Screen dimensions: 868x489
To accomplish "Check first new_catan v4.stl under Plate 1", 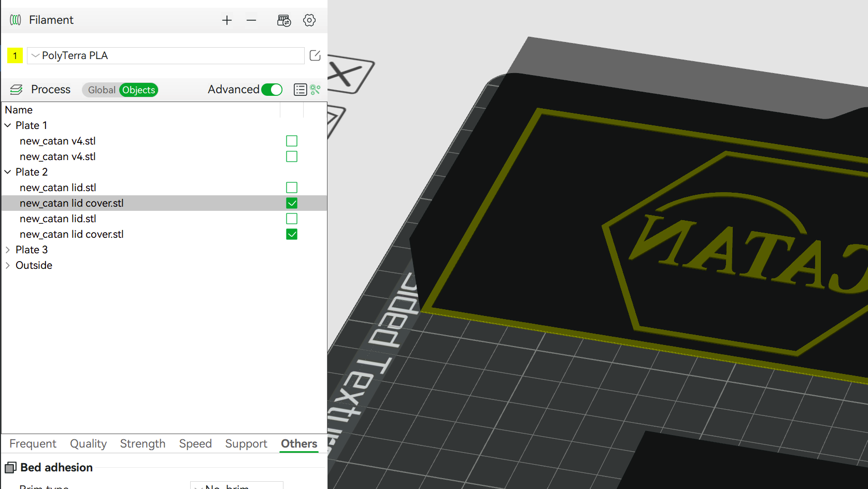I will pyautogui.click(x=292, y=141).
